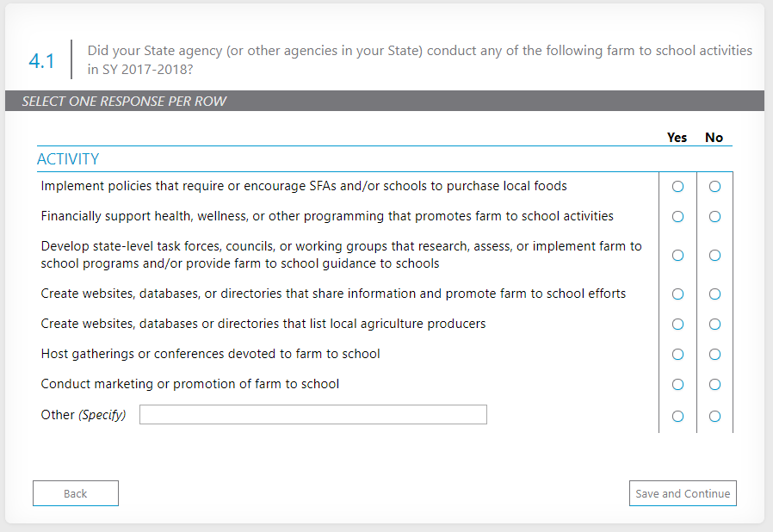Select No for implementing local food purchase policies
Screen dimensions: 773x532
714,187
